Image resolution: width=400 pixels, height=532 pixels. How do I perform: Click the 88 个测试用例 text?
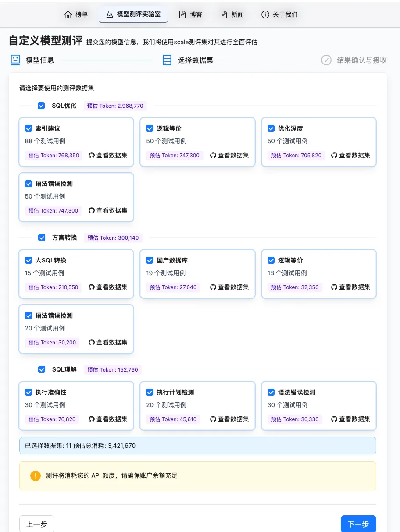pos(45,141)
